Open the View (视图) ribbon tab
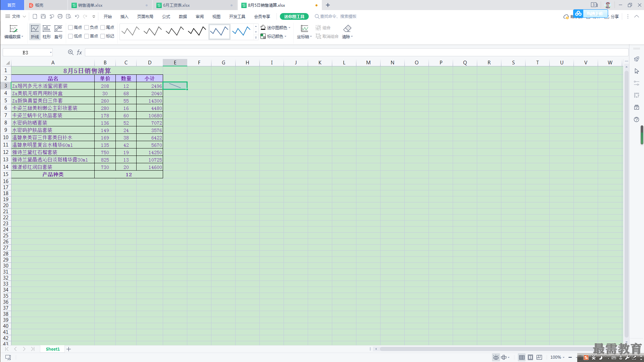644x362 pixels. coord(216,16)
